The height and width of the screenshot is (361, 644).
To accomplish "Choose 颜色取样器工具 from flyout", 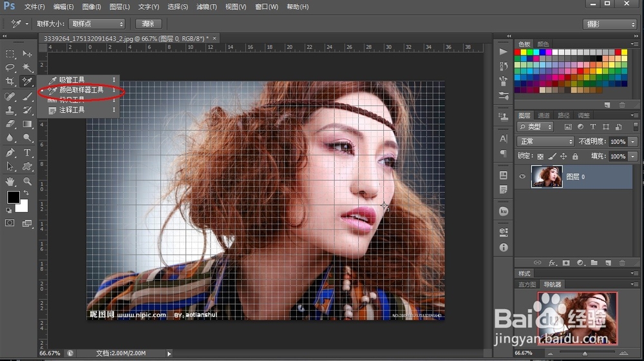I will pos(81,90).
